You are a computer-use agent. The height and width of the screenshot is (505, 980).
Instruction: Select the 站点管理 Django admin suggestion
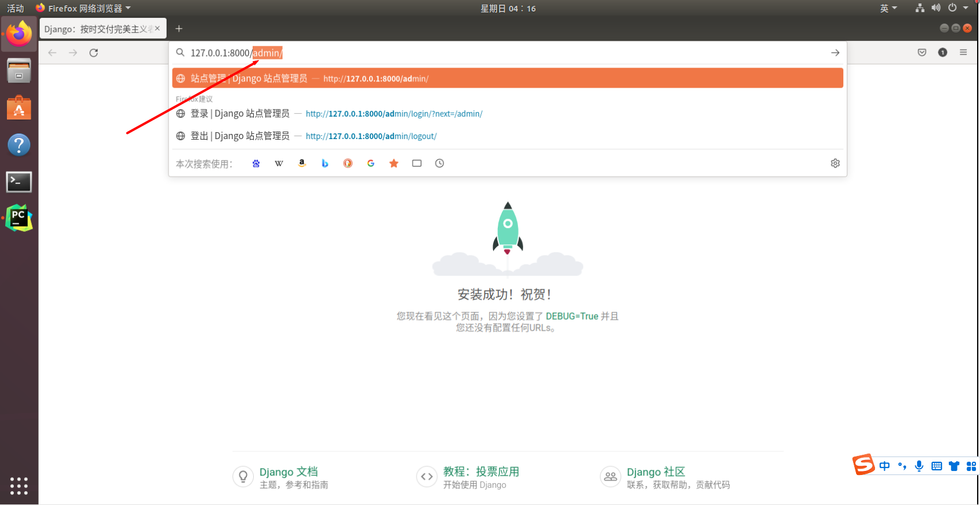click(508, 78)
